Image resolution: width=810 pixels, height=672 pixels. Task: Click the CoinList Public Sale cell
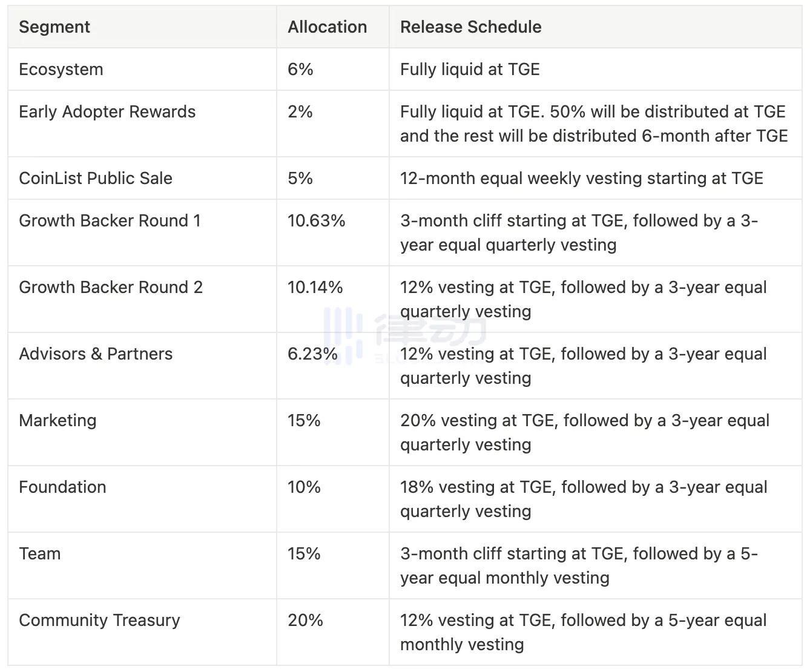(96, 179)
